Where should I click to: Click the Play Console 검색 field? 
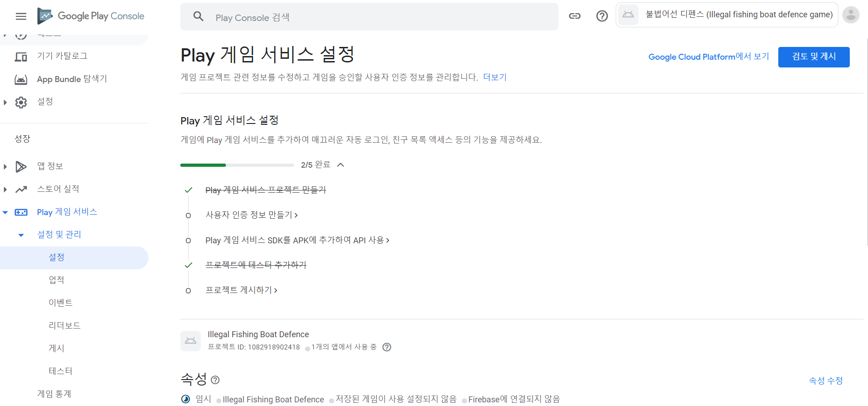point(369,17)
